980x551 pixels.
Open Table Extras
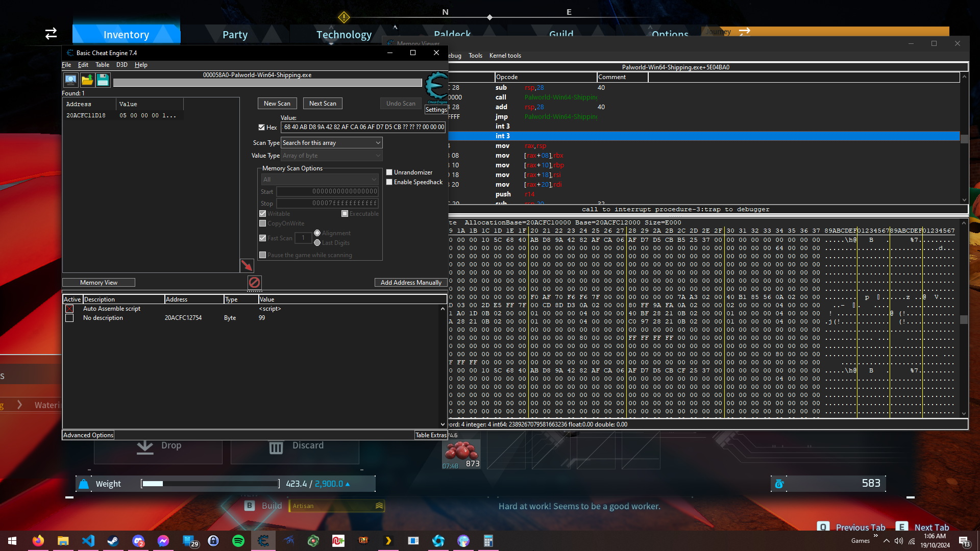[431, 435]
